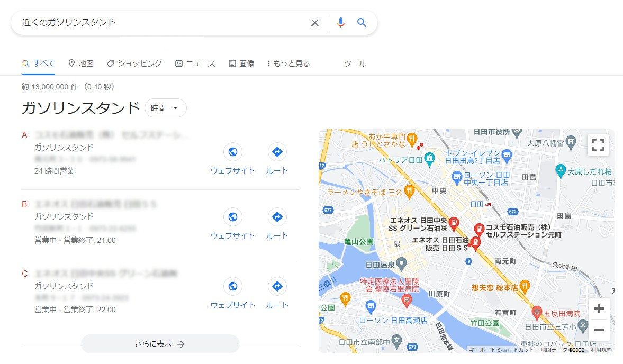The width and height of the screenshot is (623, 364).
Task: Get route directions icon for result C
Action: click(x=277, y=286)
